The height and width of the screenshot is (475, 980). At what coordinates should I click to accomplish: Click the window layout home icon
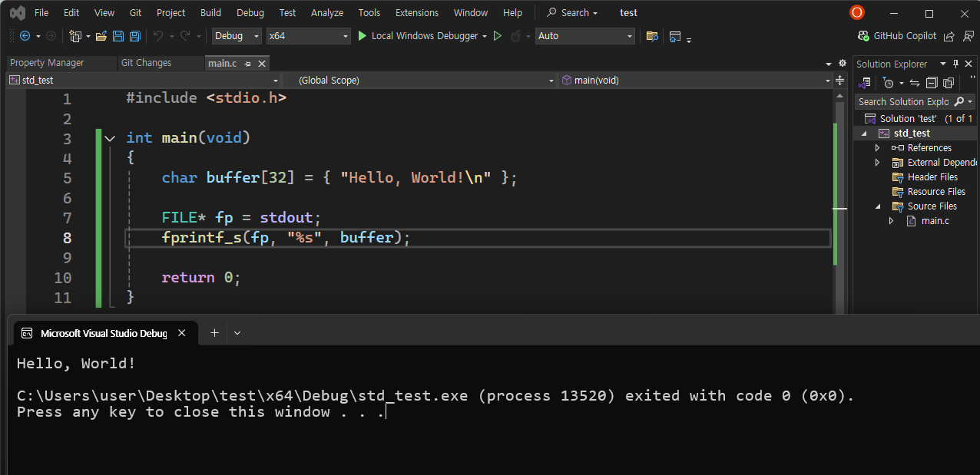click(675, 36)
